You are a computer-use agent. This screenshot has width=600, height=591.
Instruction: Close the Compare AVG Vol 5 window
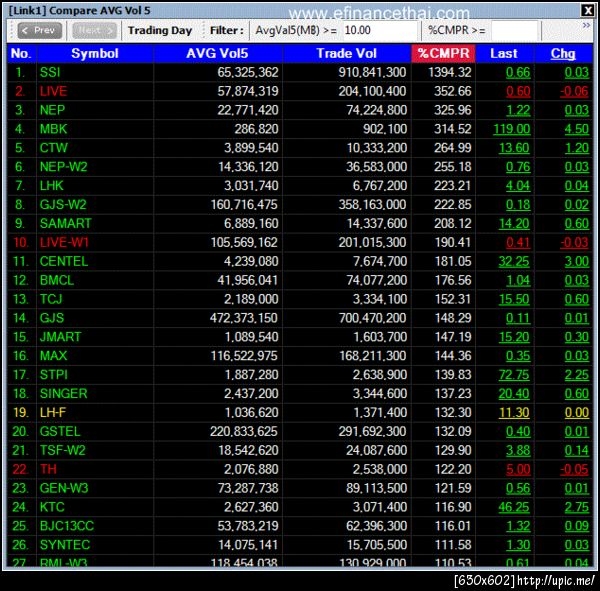click(x=587, y=10)
